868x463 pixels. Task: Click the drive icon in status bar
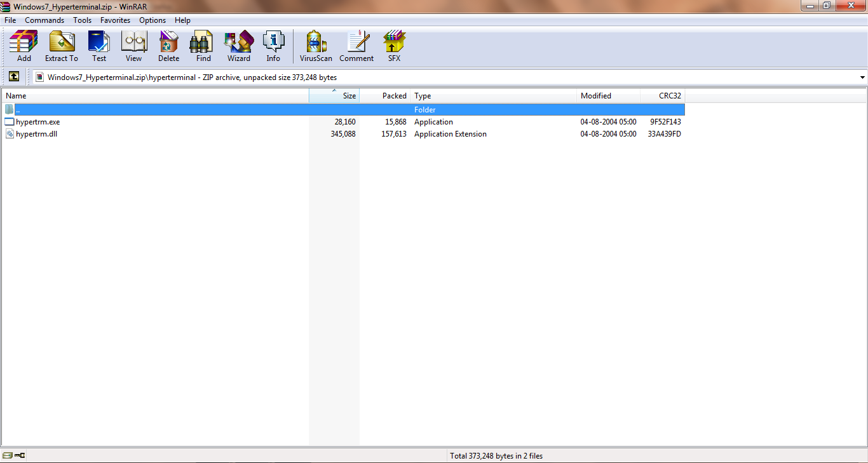[x=8, y=455]
